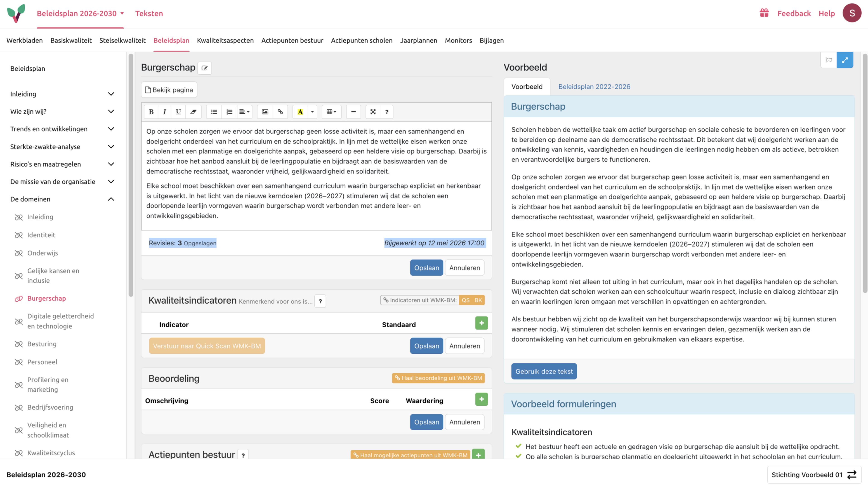Collapse De domeinen section
The width and height of the screenshot is (868, 485).
click(x=111, y=199)
